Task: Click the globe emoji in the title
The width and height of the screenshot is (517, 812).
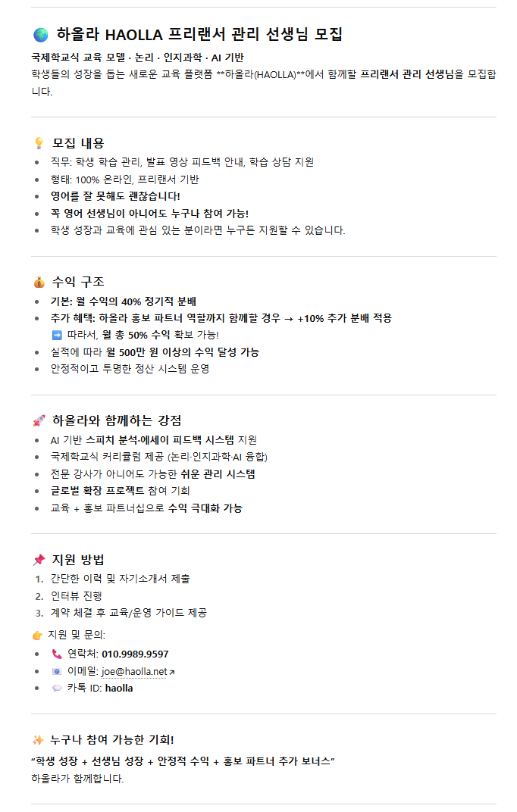Action: click(41, 35)
